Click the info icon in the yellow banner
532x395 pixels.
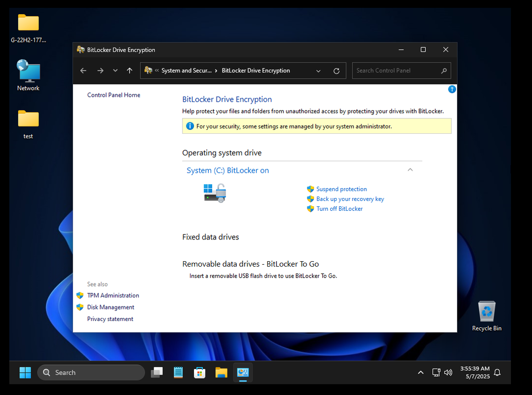point(190,126)
